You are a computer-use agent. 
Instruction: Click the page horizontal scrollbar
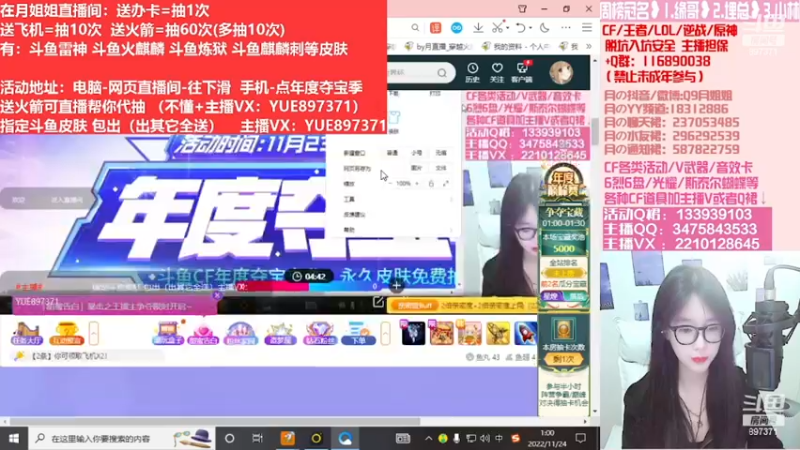(214, 422)
